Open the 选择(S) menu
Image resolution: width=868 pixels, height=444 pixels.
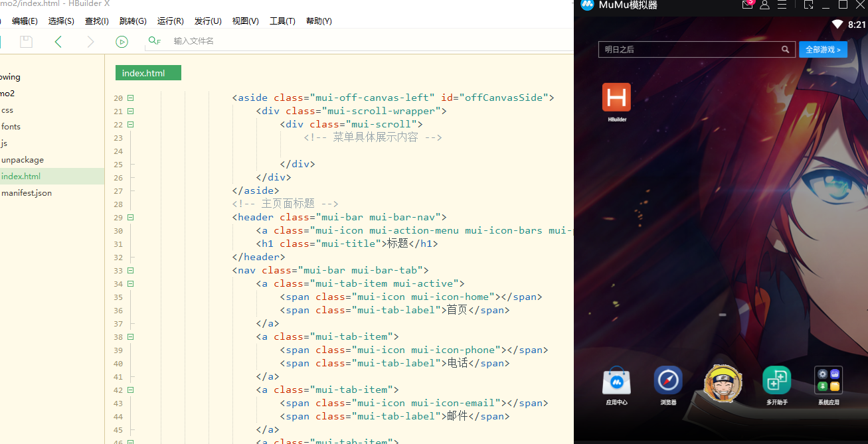pos(61,21)
